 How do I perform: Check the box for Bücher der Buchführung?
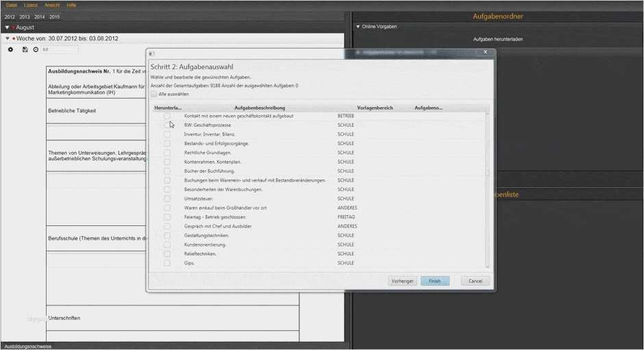[x=167, y=171]
